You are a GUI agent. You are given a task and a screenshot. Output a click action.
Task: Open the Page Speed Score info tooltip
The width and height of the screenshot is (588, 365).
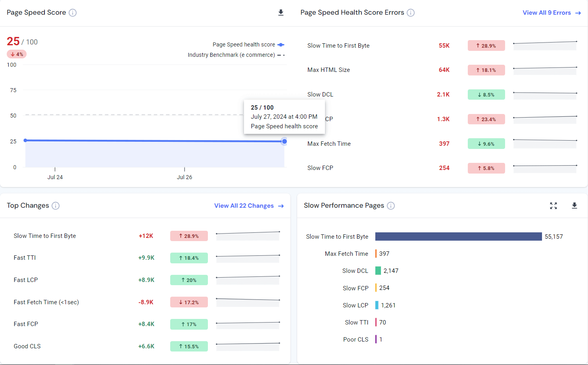pos(73,12)
